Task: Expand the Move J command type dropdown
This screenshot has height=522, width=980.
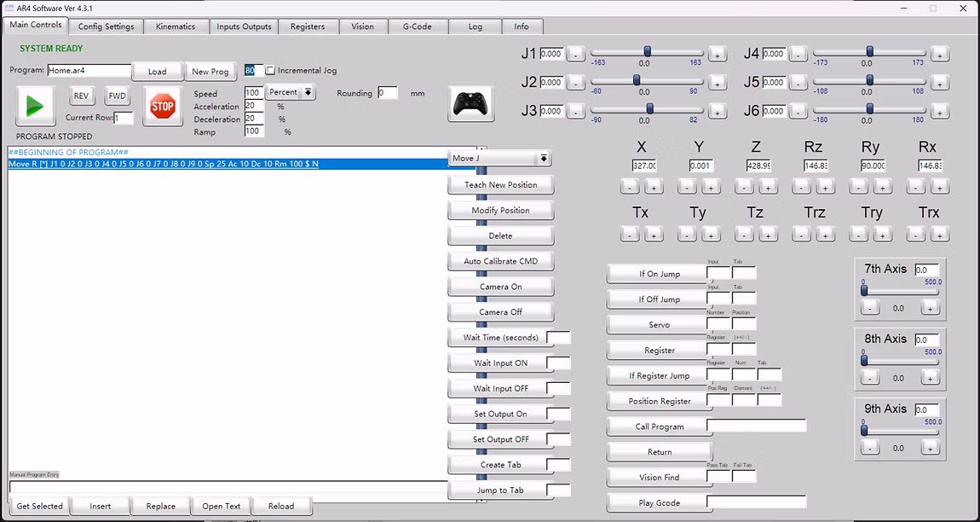Action: [499, 159]
